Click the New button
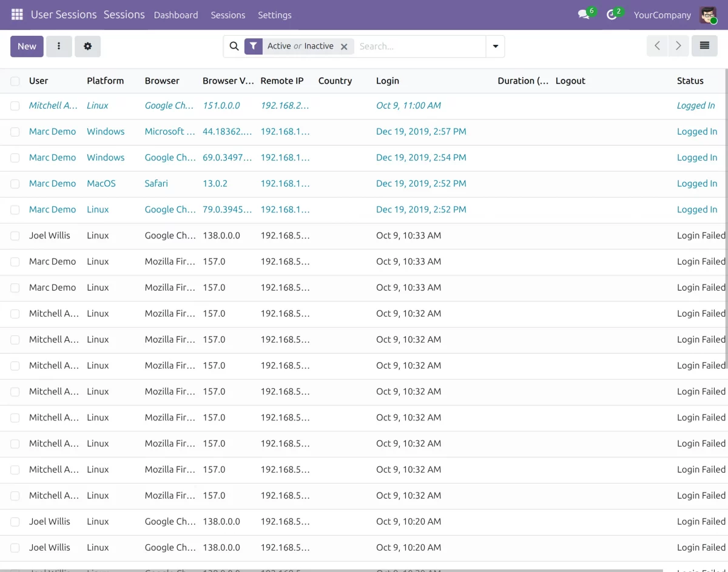728x572 pixels. pos(27,46)
